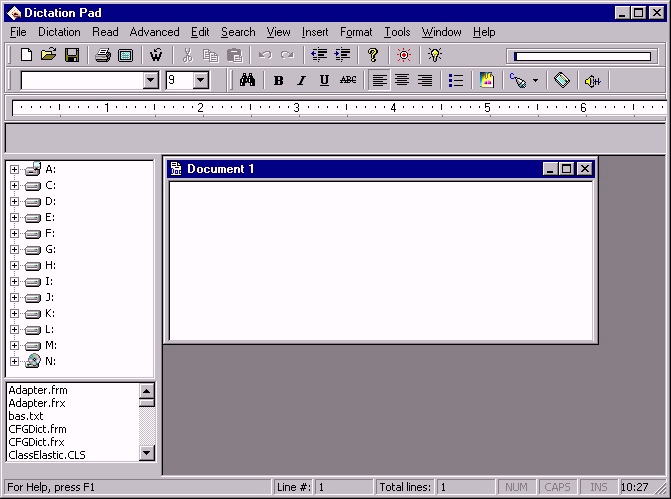Click the New document icon
This screenshot has height=499, width=671.
pyautogui.click(x=27, y=55)
